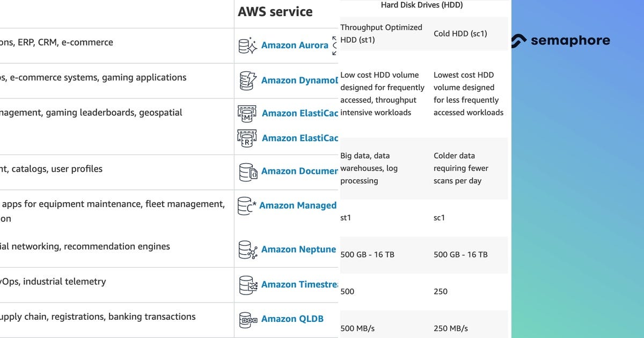
Task: Click the Amazon DynamoDB lightning database icon
Action: point(247,80)
